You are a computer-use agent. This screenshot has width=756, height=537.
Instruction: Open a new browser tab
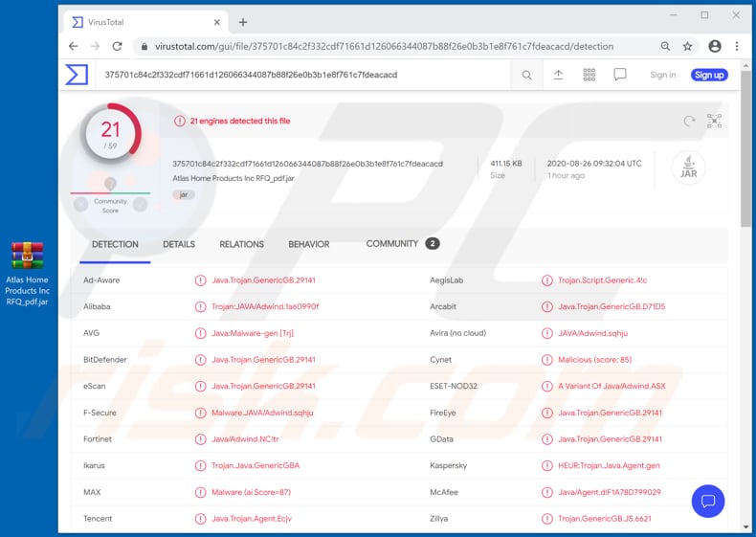coord(243,22)
